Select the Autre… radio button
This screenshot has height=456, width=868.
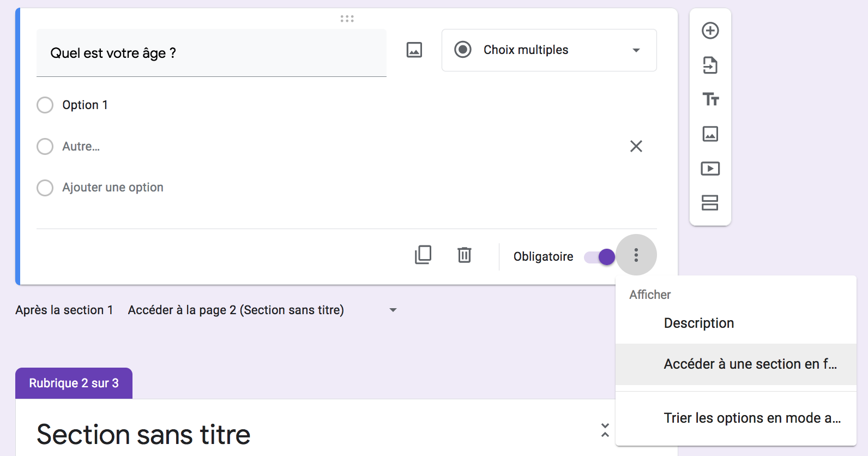pyautogui.click(x=45, y=146)
